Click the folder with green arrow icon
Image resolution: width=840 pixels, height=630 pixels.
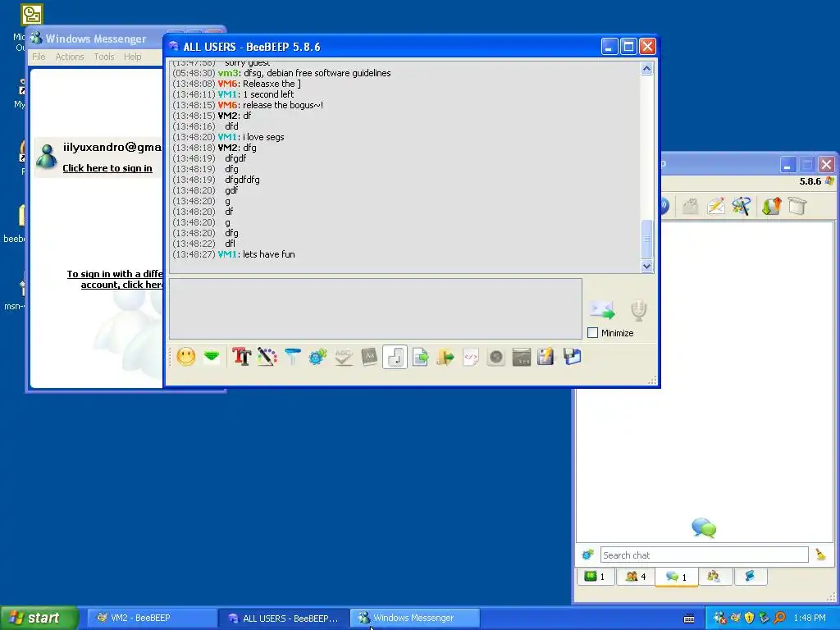(x=445, y=357)
